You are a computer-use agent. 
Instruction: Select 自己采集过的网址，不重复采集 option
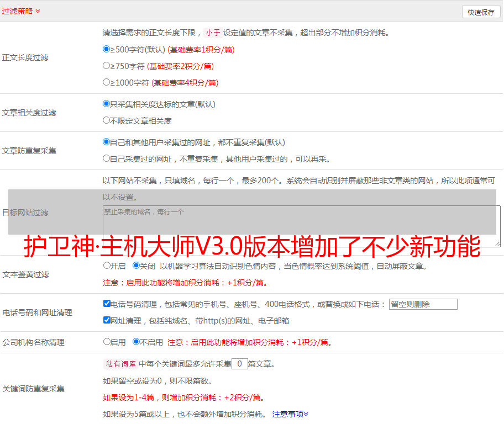pos(107,158)
